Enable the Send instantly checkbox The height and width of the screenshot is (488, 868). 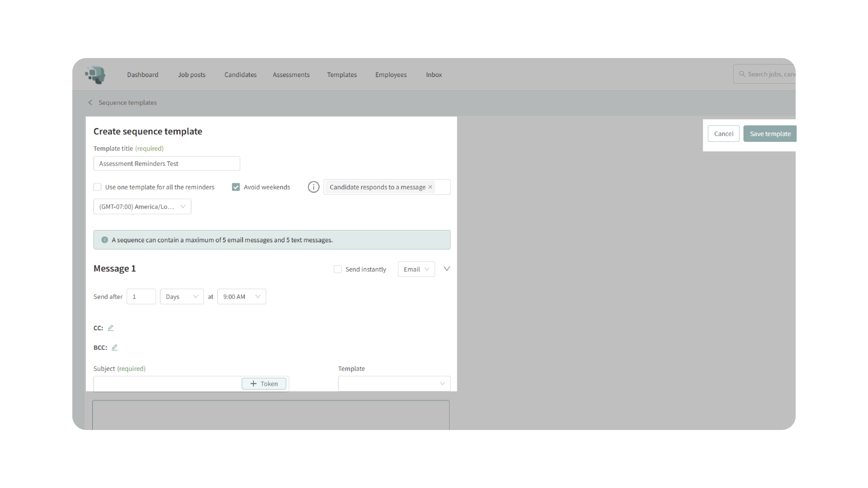pyautogui.click(x=337, y=269)
